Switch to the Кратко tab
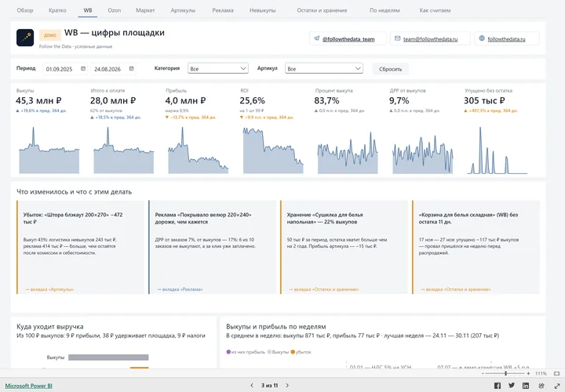Image resolution: width=565 pixels, height=392 pixels. coord(57,10)
